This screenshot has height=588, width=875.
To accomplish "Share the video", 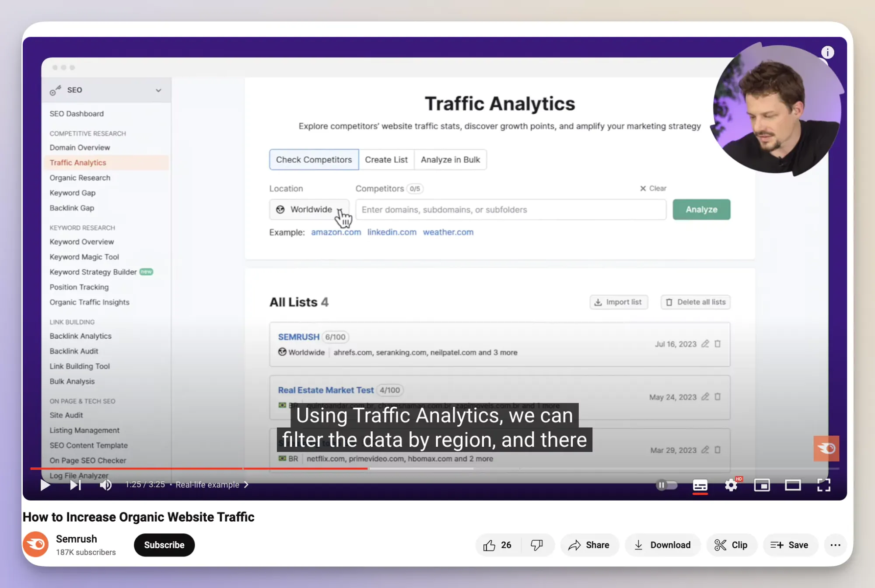I will 589,545.
